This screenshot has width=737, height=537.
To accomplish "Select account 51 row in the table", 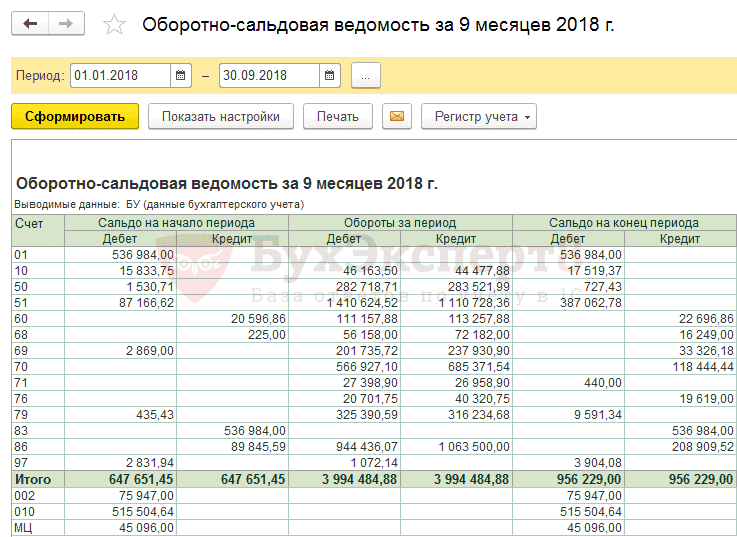I will pos(20,302).
